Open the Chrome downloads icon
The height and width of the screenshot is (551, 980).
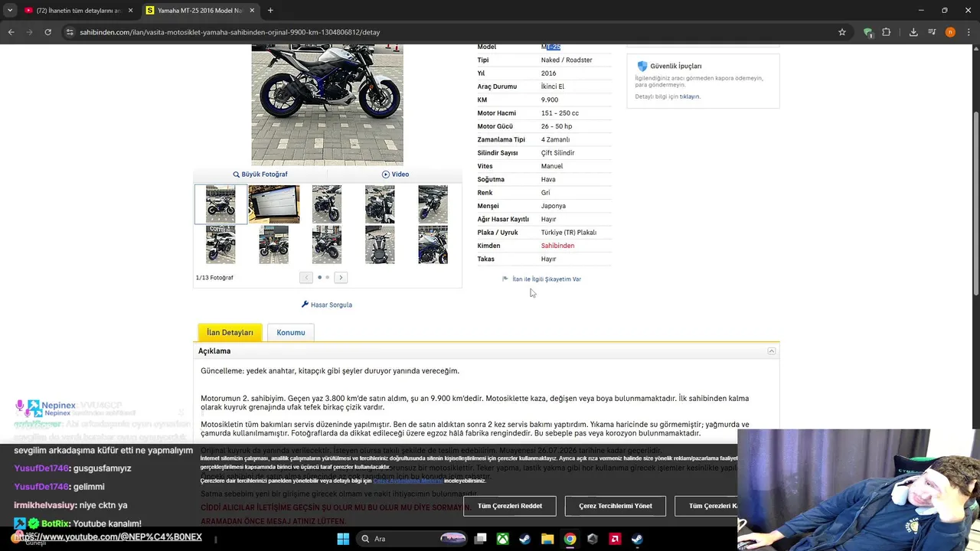[913, 32]
